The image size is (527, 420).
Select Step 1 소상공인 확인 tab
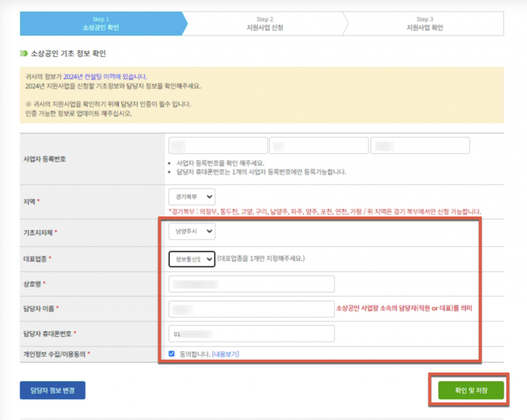pos(101,24)
